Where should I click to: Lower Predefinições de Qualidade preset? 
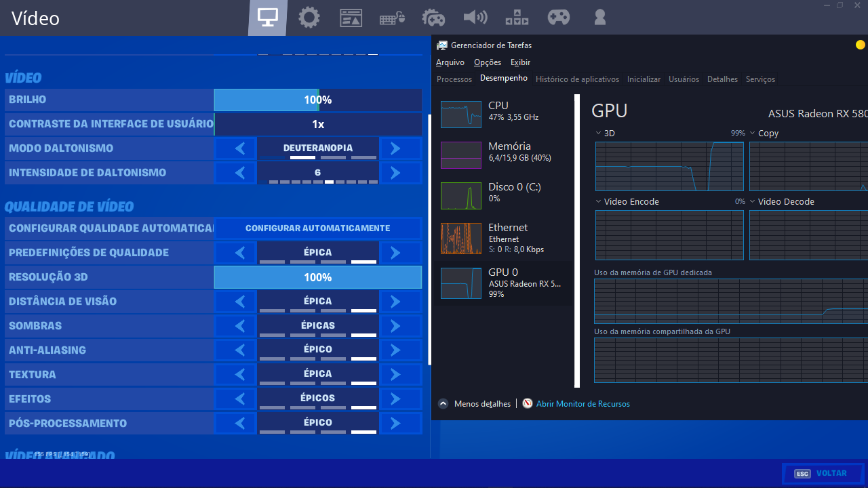[x=235, y=253]
